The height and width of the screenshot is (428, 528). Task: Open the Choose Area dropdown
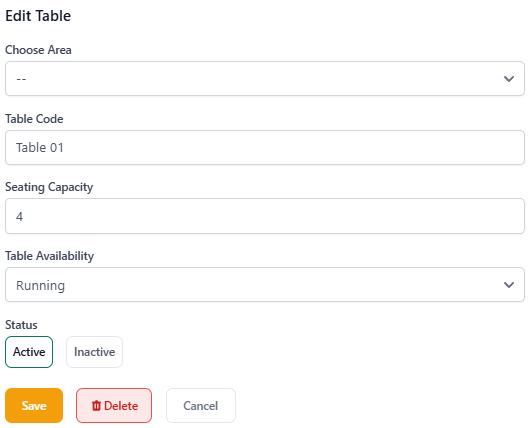tap(265, 78)
